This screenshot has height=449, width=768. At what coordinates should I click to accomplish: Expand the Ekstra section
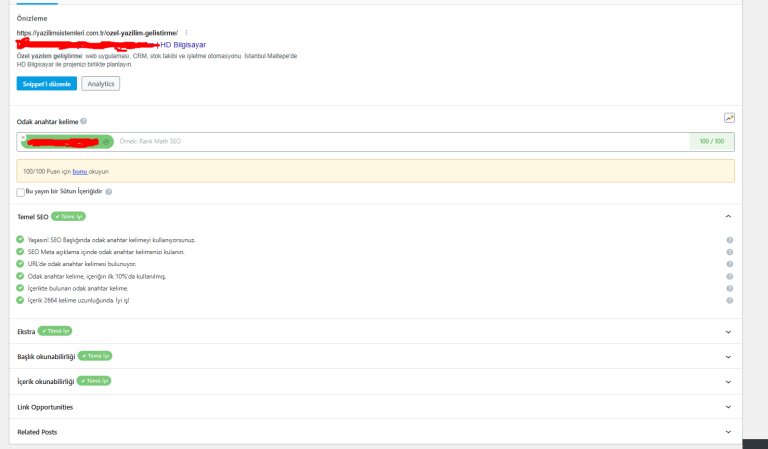pos(728,331)
